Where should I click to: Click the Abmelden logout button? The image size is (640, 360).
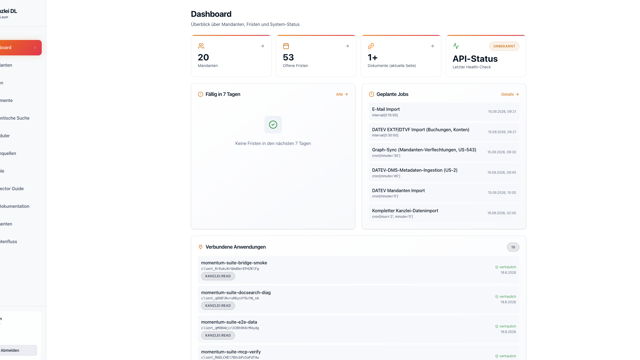(x=18, y=350)
